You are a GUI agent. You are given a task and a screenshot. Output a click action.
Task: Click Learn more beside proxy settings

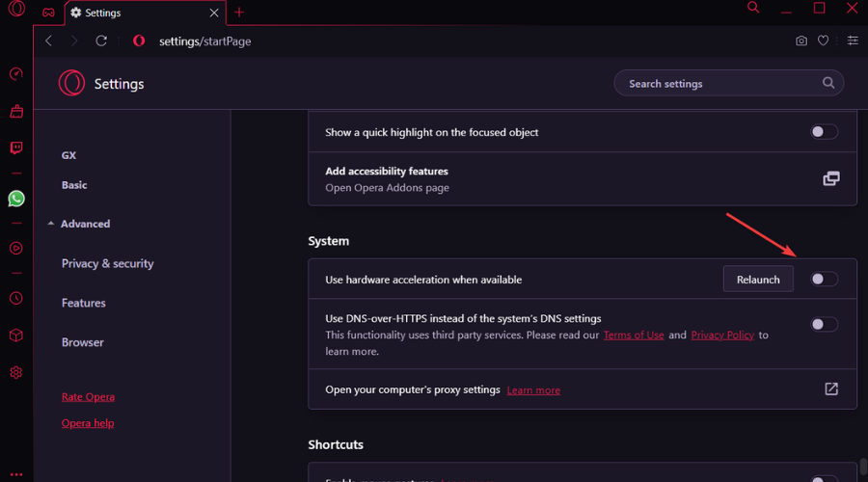(x=533, y=390)
